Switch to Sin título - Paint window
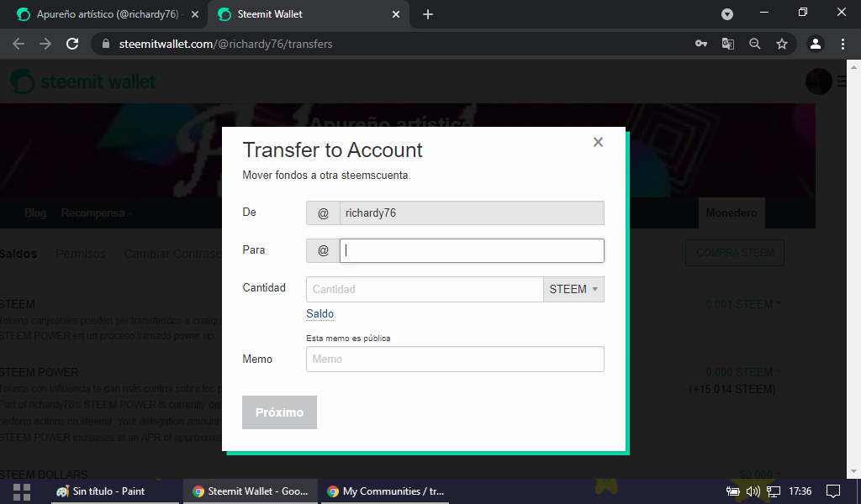 (114, 491)
